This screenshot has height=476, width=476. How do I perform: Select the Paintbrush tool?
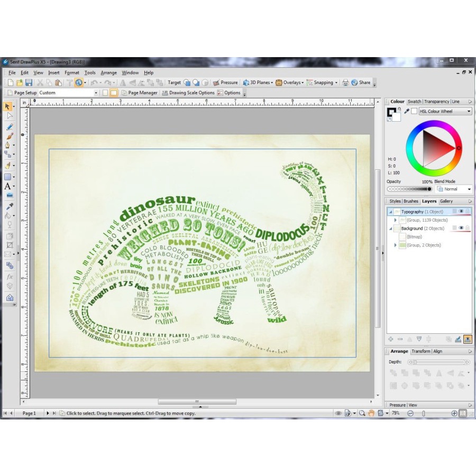coord(9,136)
